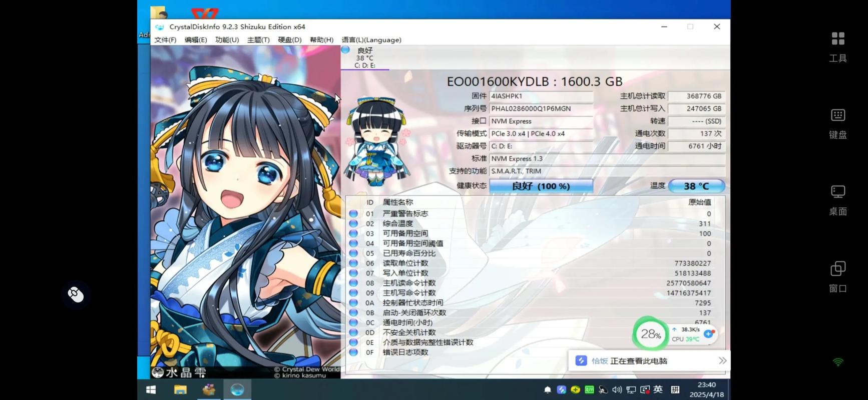Select the C: D: E: disk tab
The width and height of the screenshot is (868, 400).
coord(365,57)
